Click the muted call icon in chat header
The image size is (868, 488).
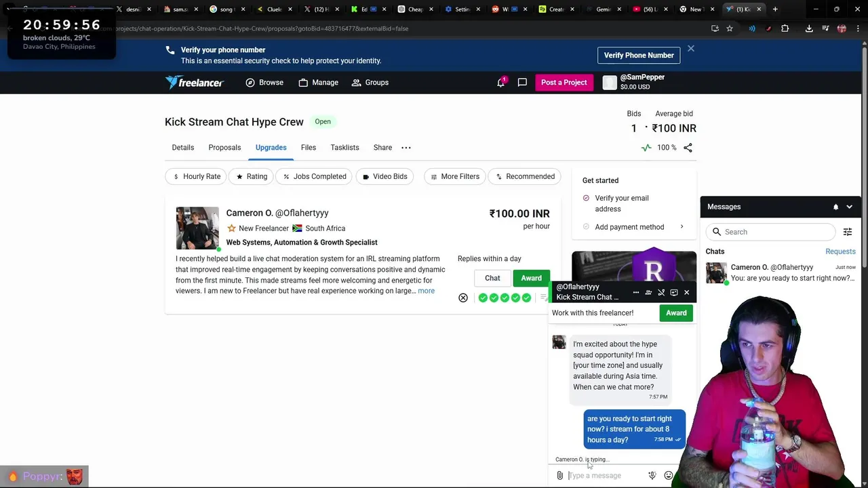pyautogui.click(x=661, y=293)
